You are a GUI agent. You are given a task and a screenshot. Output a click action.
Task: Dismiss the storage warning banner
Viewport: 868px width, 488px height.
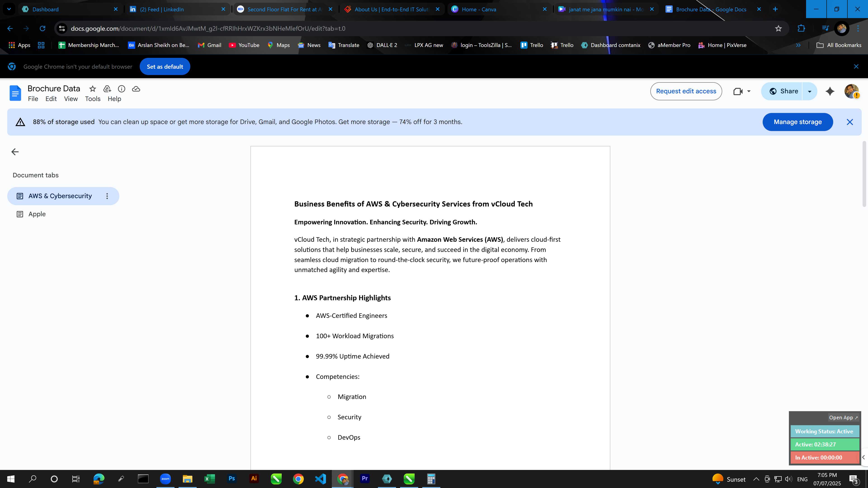point(850,122)
